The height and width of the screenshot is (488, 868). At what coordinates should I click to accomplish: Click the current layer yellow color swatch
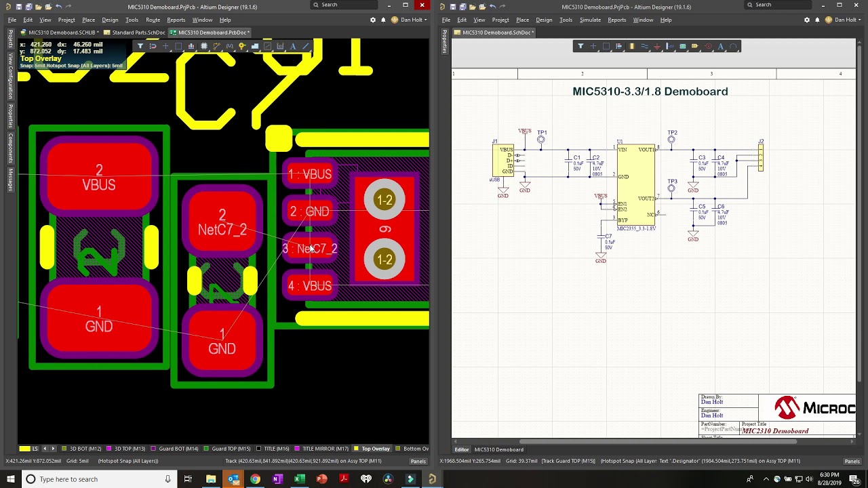click(24, 449)
